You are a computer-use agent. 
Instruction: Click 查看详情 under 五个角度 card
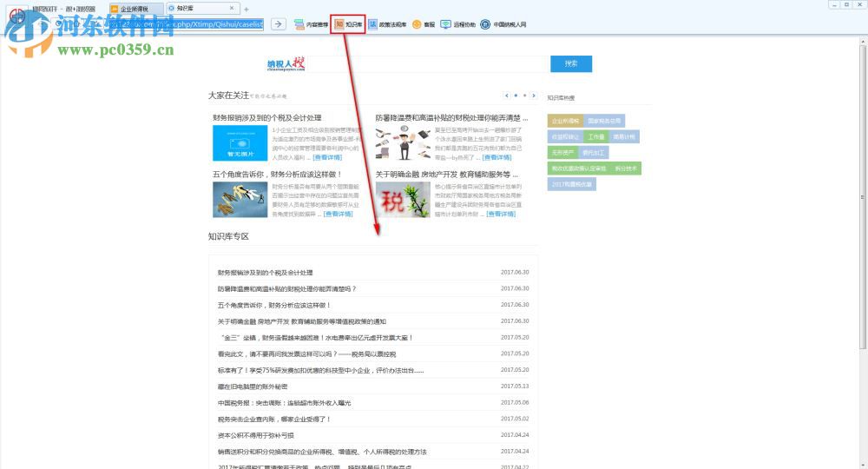(x=338, y=215)
